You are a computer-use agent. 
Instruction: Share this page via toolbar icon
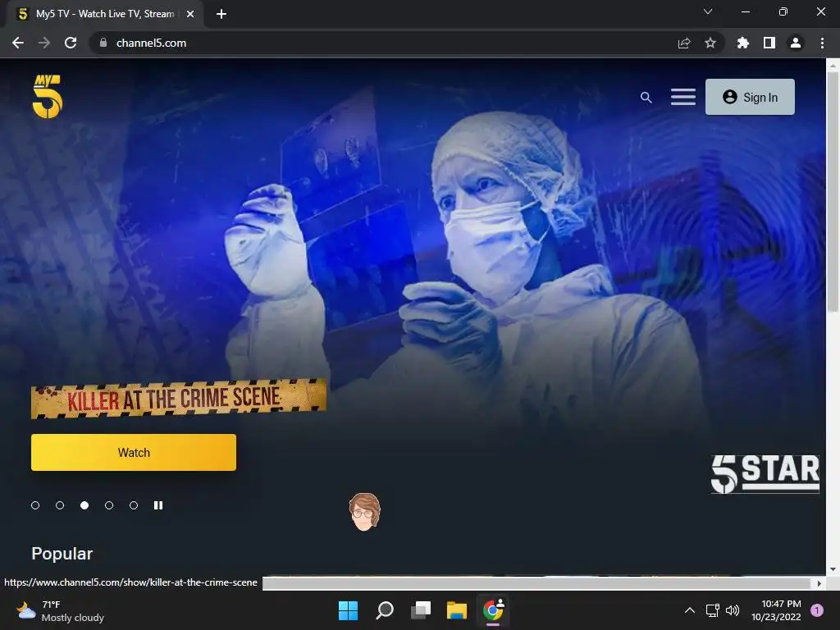coord(684,43)
